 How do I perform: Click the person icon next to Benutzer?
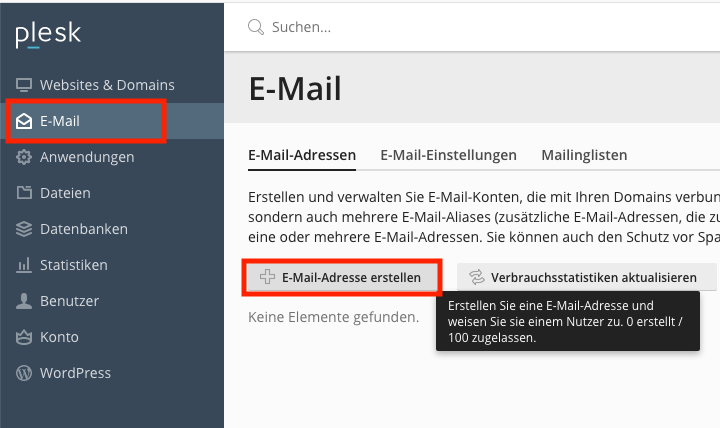[x=24, y=301]
